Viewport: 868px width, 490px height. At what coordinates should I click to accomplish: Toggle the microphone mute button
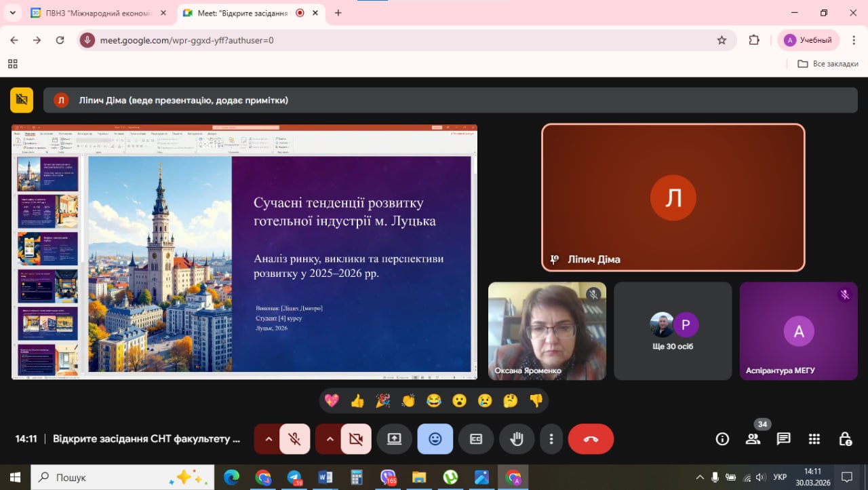click(x=294, y=439)
